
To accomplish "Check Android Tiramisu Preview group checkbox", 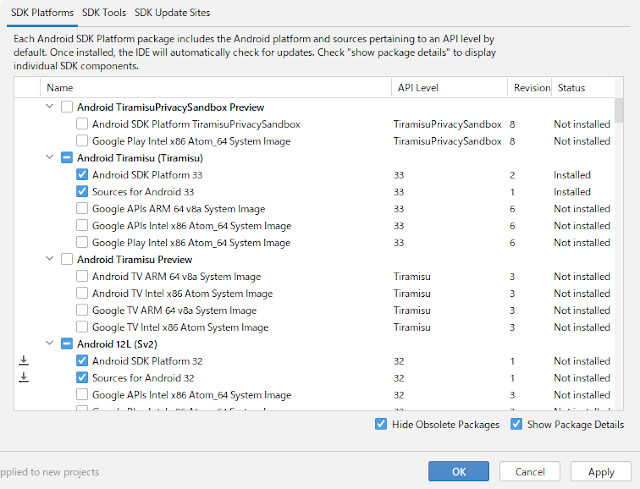I will pyautogui.click(x=67, y=259).
